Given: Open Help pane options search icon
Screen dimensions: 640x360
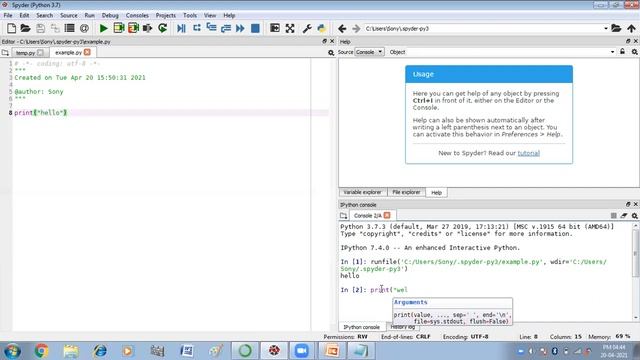Looking at the screenshot, I should point(635,52).
